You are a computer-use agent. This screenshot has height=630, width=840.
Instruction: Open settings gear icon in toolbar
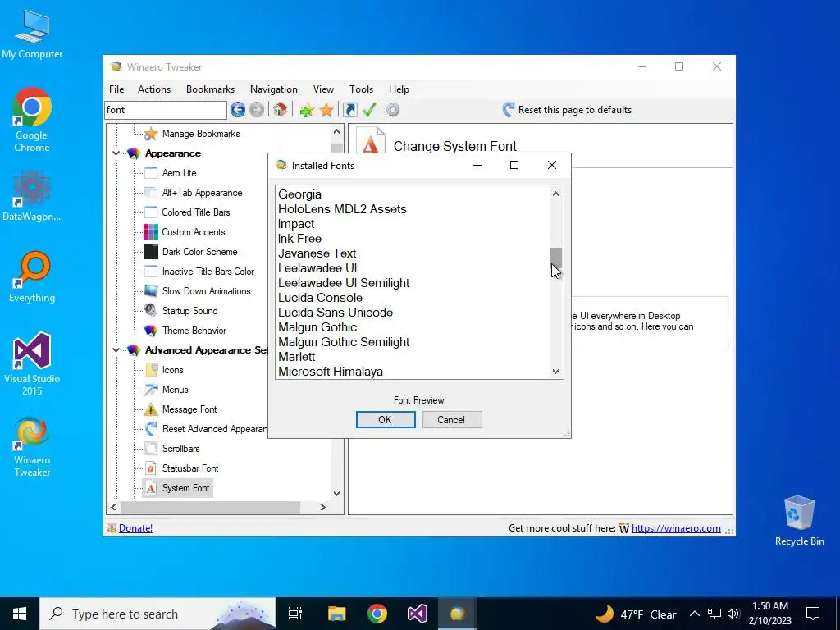coord(393,110)
